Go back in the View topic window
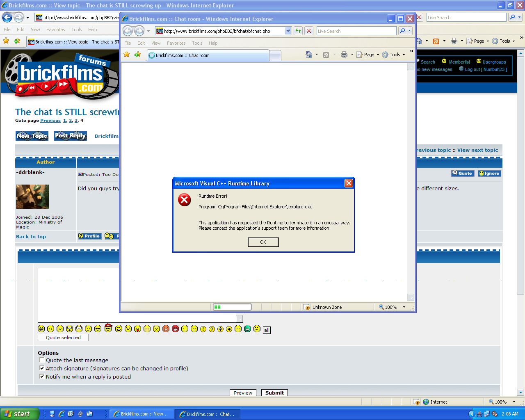 (x=7, y=17)
